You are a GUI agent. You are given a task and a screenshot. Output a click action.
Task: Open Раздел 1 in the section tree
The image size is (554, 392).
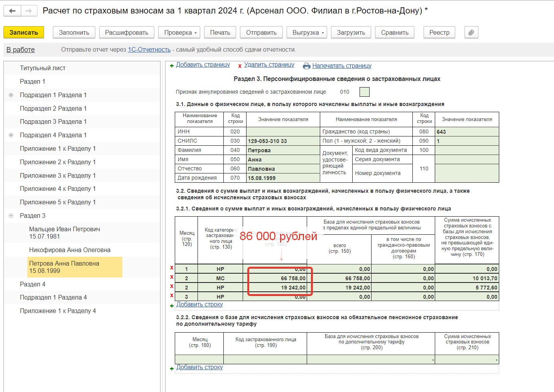tap(32, 81)
